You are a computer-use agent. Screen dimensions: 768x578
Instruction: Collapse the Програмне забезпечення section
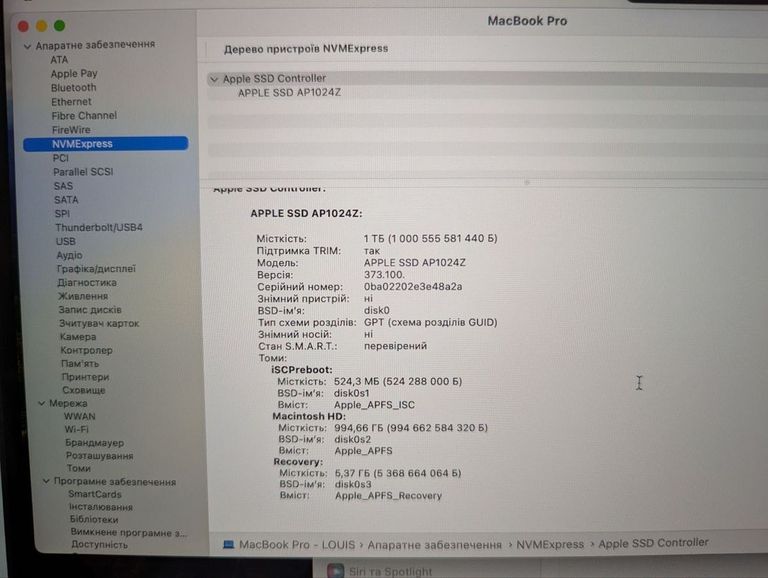46,482
